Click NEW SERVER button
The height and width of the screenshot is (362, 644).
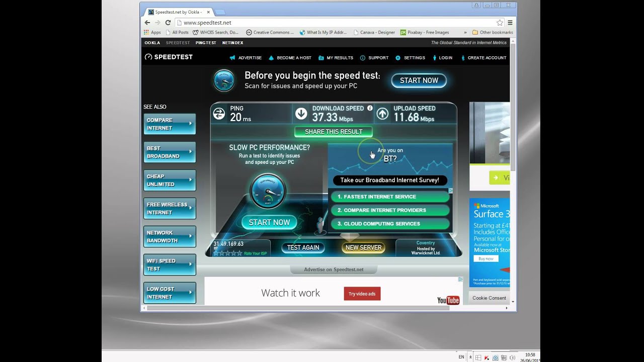(363, 247)
